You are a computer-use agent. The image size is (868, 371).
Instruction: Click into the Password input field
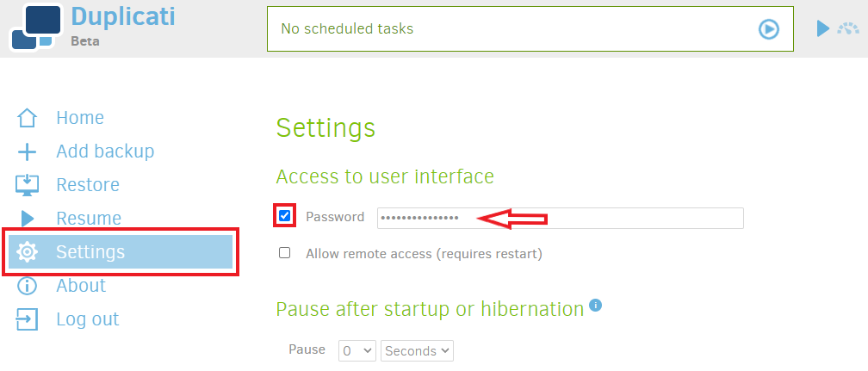pyautogui.click(x=561, y=218)
